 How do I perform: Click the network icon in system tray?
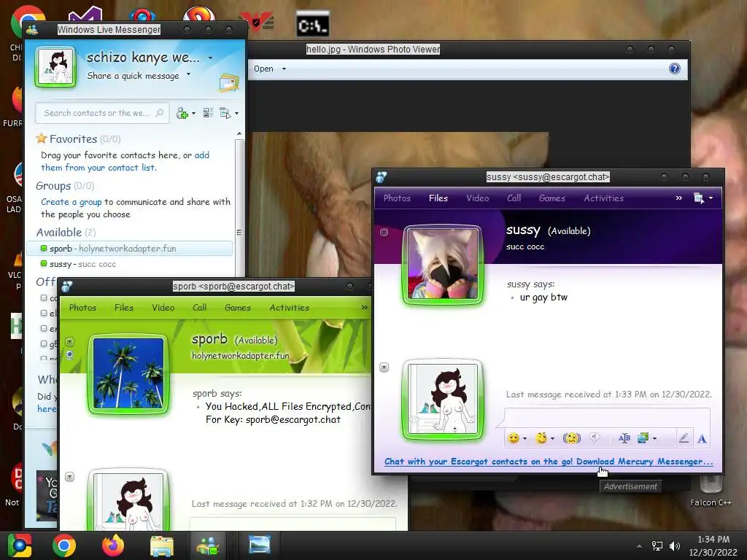(x=657, y=546)
